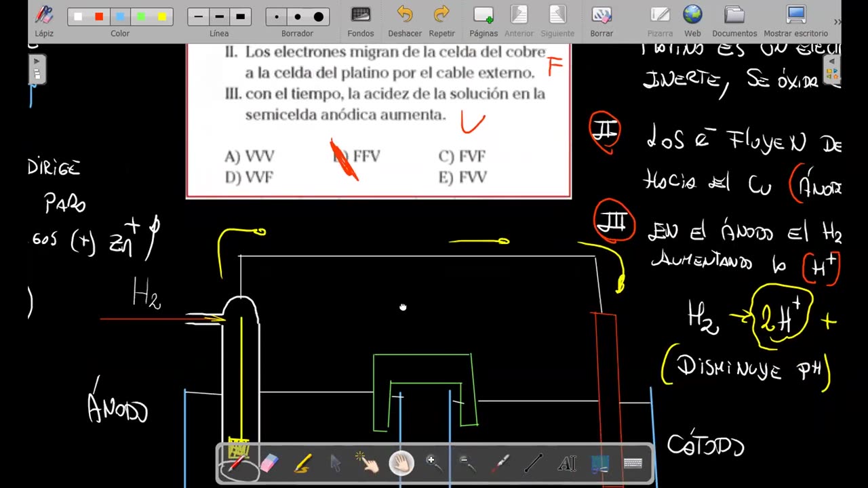Select the hand pan tool
The height and width of the screenshot is (488, 868).
pos(401,464)
